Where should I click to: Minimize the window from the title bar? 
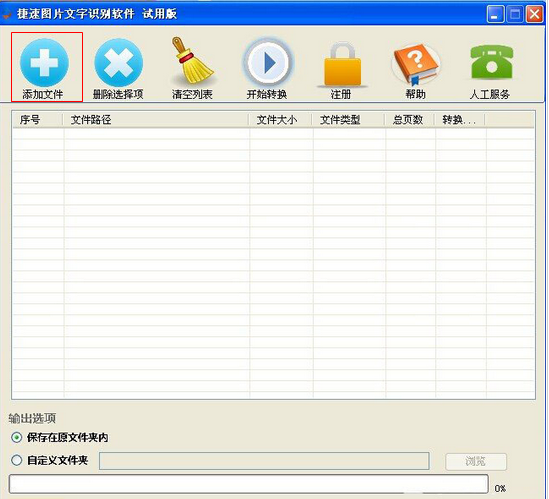[x=495, y=14]
